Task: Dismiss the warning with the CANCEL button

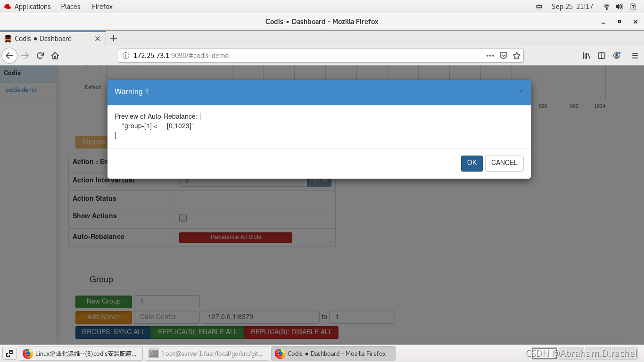Action: pyautogui.click(x=504, y=163)
